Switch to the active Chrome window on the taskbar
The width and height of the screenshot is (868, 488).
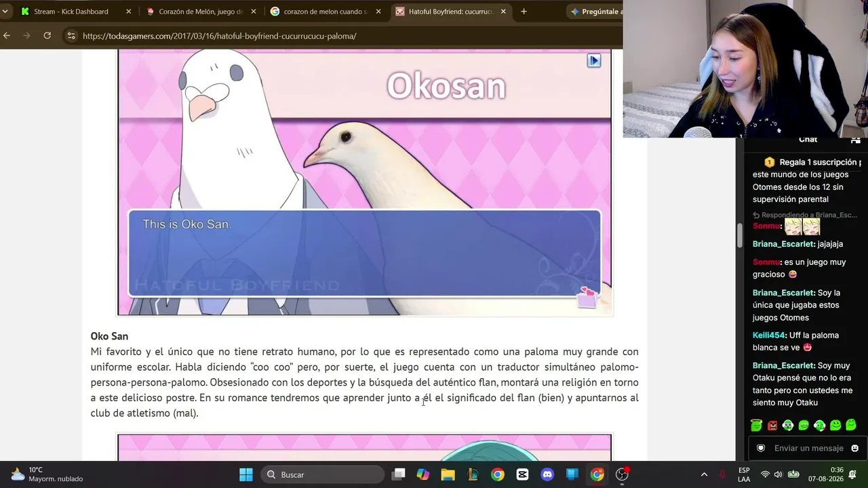597,474
